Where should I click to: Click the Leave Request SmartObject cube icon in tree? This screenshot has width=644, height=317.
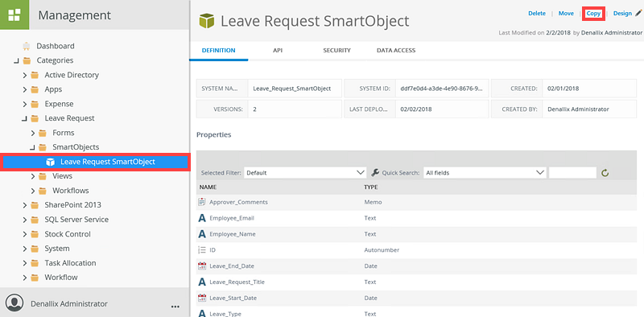coord(50,162)
